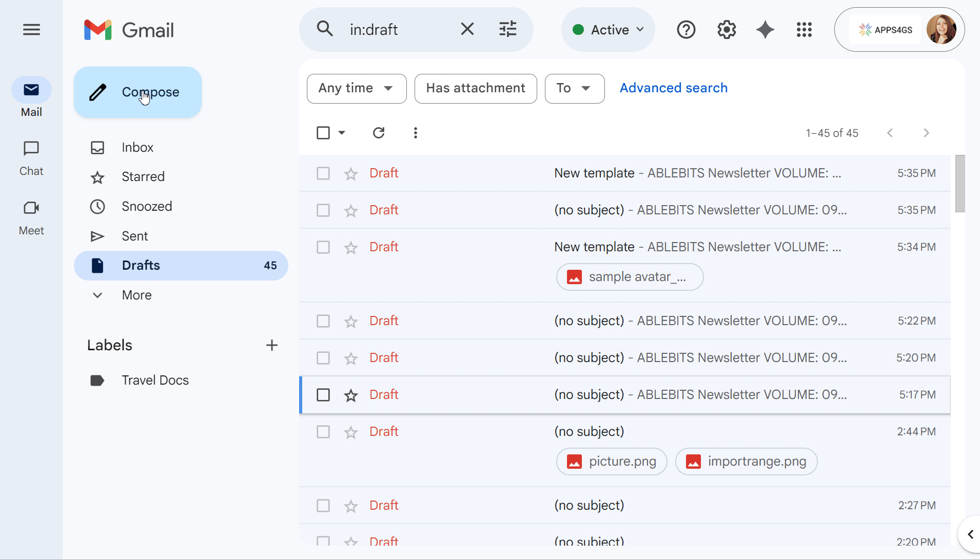Refresh the drafts list
Screen dimensions: 980x560
pyautogui.click(x=379, y=133)
